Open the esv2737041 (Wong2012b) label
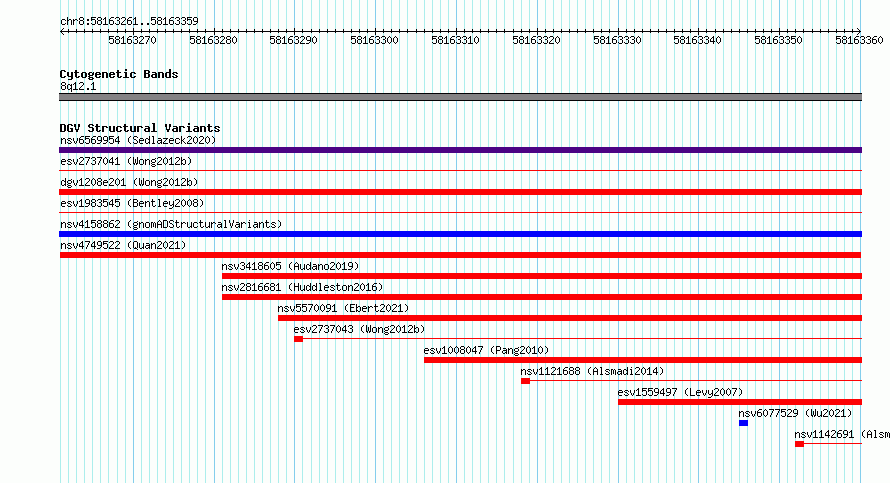Image resolution: width=890 pixels, height=483 pixels. 126,161
